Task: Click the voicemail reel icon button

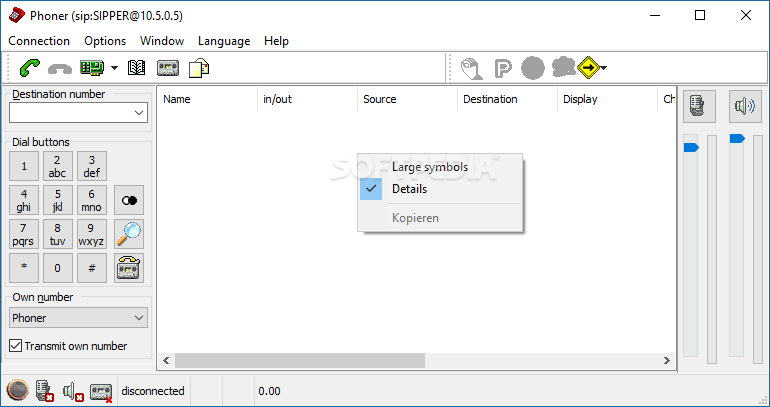Action: tap(129, 200)
